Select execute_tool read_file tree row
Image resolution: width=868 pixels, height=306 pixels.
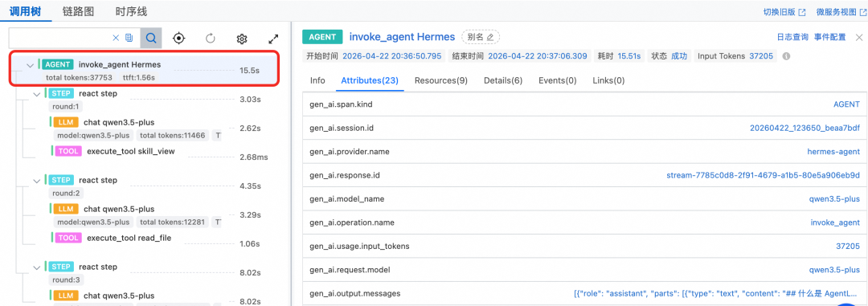pos(129,238)
